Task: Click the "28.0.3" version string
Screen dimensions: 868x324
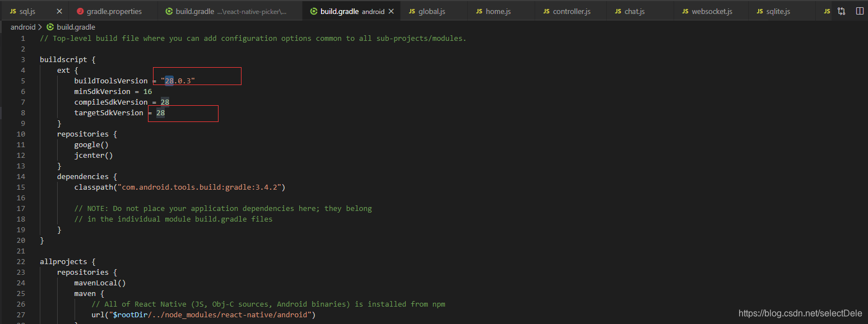Action: click(x=178, y=81)
